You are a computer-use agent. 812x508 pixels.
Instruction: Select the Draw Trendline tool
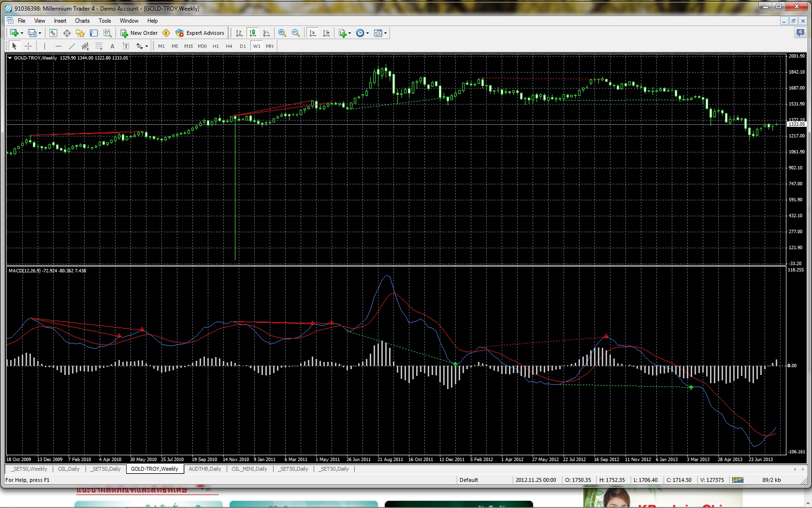72,46
